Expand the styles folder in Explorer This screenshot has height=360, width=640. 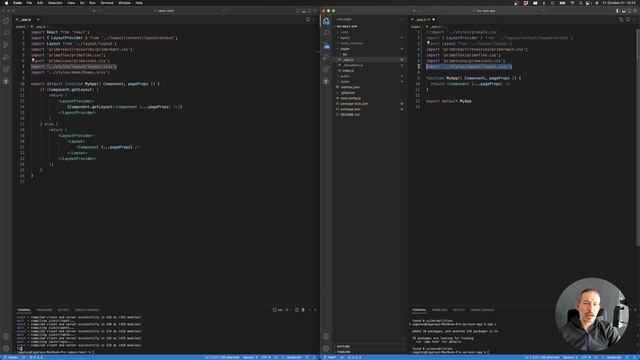pos(370,82)
